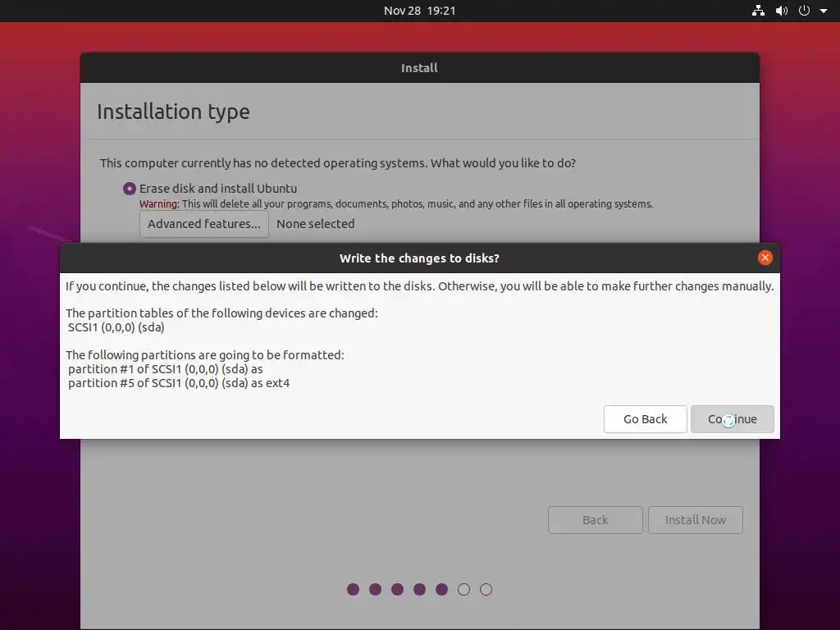Open the volume speaker icon
840x630 pixels.
pyautogui.click(x=782, y=11)
